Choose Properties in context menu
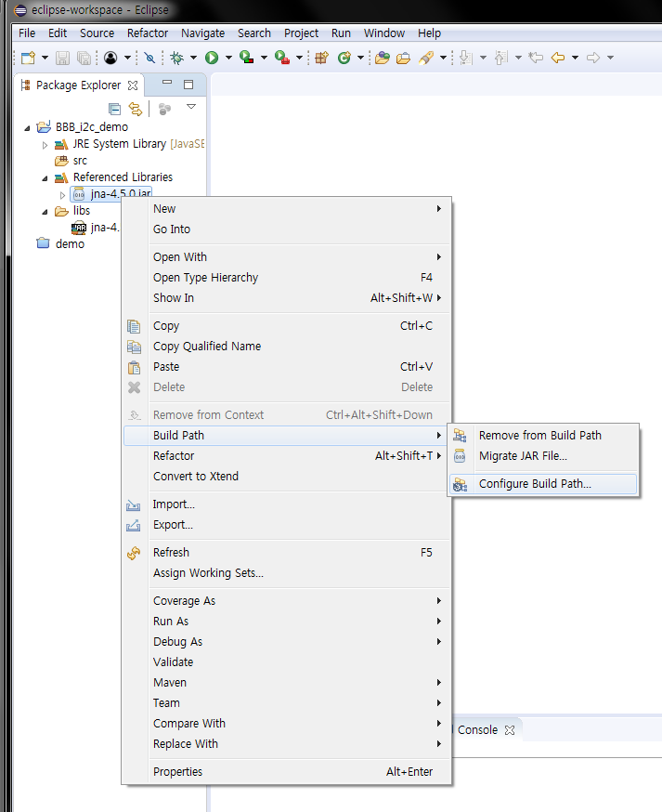This screenshot has height=812, width=662. point(287,772)
